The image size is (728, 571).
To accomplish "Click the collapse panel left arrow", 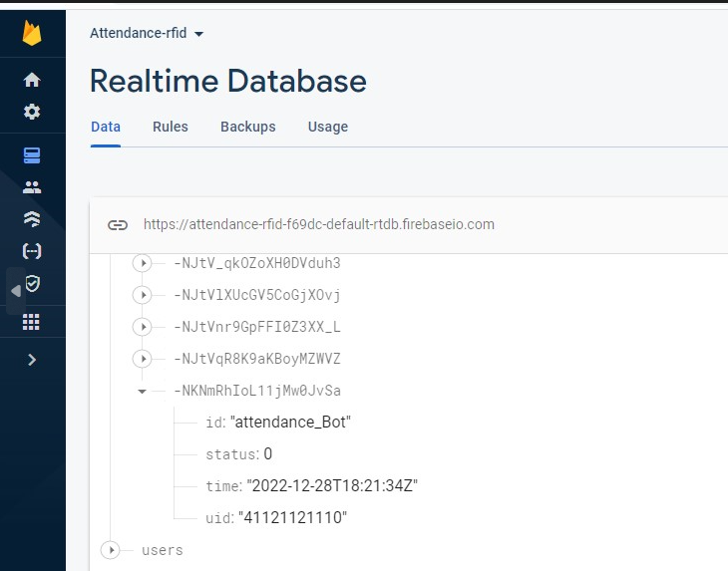I will 16,291.
